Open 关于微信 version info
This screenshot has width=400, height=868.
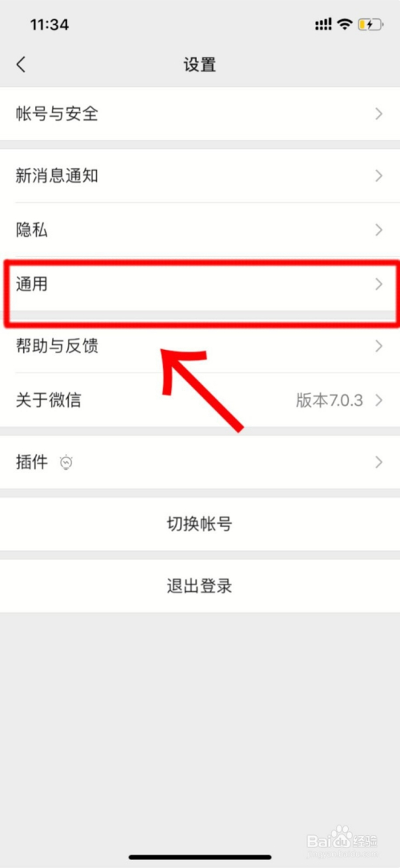point(200,400)
